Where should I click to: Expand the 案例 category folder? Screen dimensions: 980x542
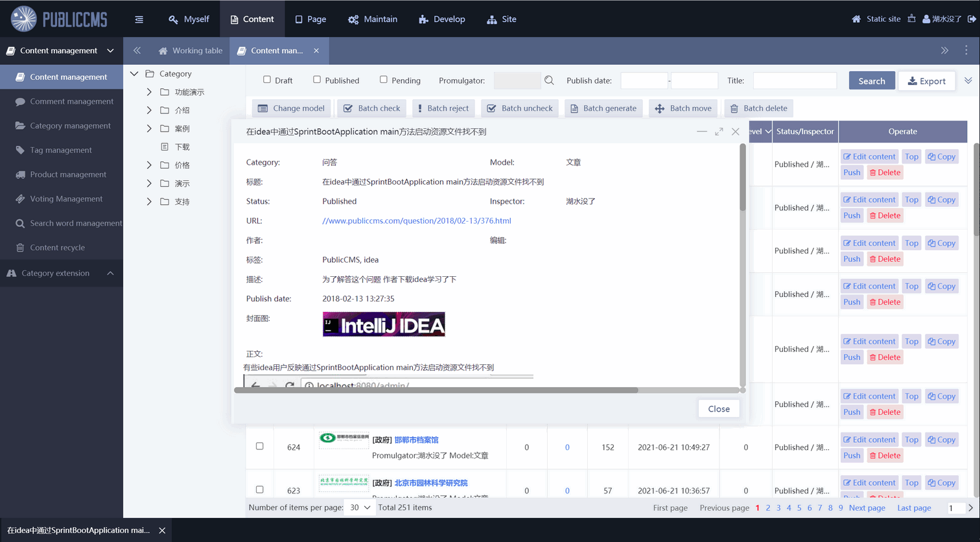(x=149, y=128)
